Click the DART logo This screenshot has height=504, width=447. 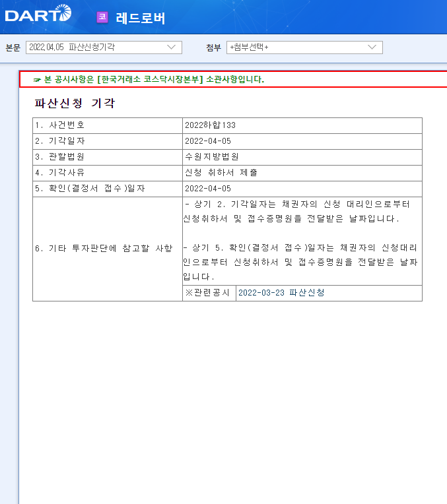pos(38,13)
